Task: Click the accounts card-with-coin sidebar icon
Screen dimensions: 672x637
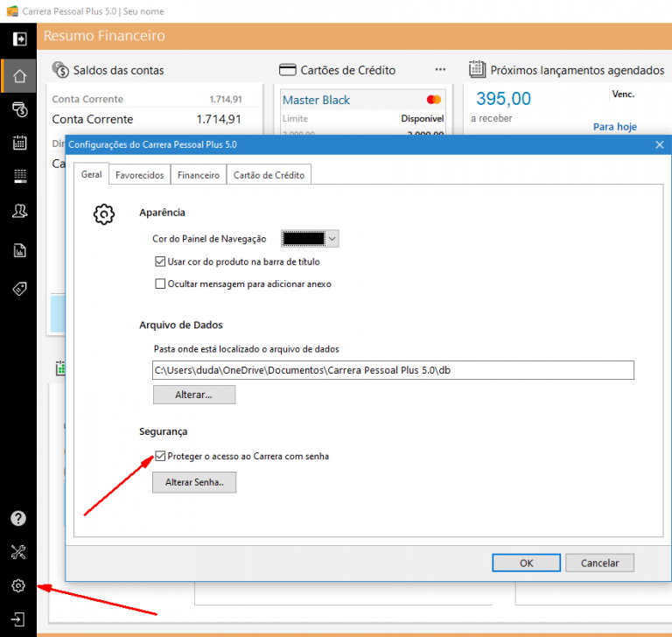Action: tap(18, 109)
